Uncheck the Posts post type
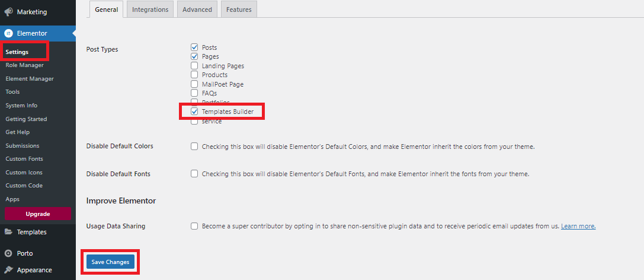This screenshot has height=280, width=644. [194, 47]
